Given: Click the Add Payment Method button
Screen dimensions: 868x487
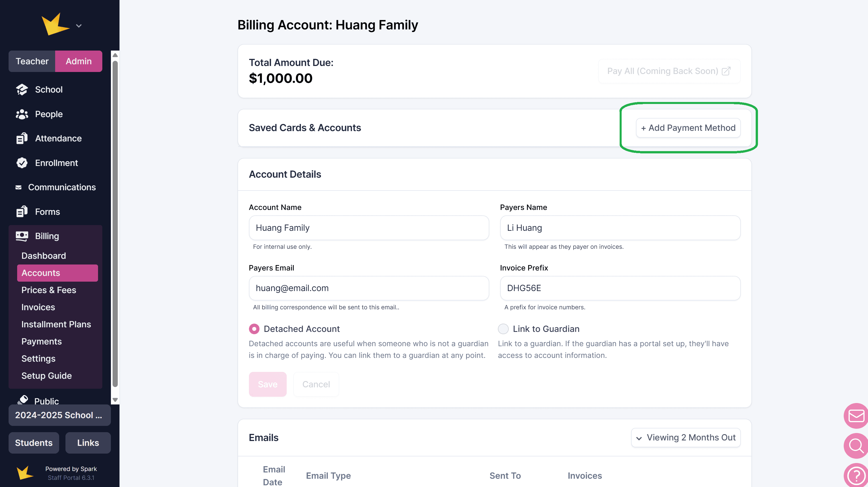Looking at the screenshot, I should click(688, 128).
